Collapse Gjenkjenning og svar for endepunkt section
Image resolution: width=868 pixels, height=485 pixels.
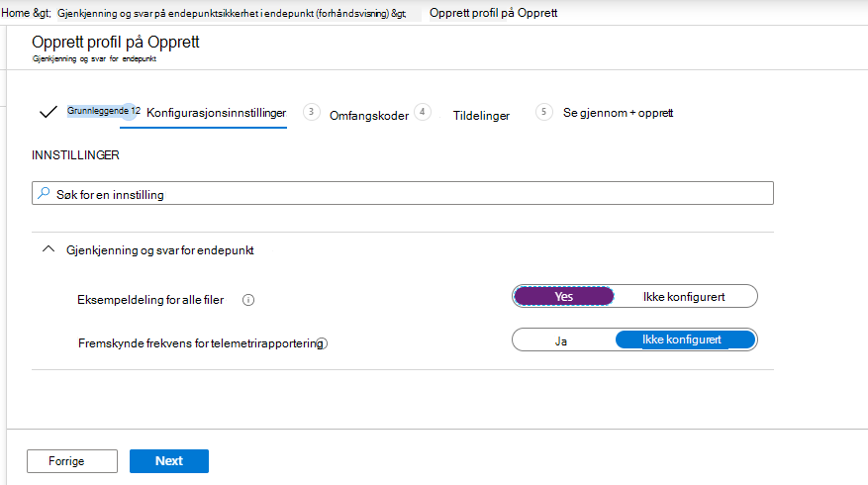point(48,249)
